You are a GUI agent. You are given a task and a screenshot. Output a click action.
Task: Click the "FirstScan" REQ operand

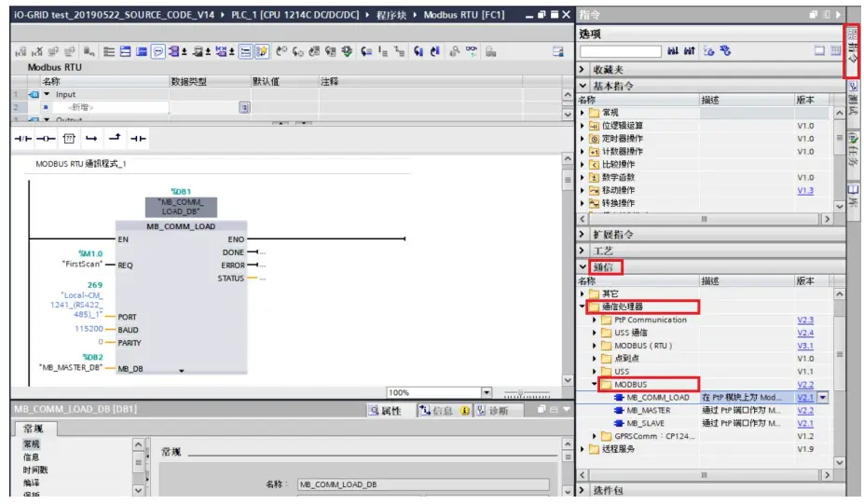(x=82, y=264)
